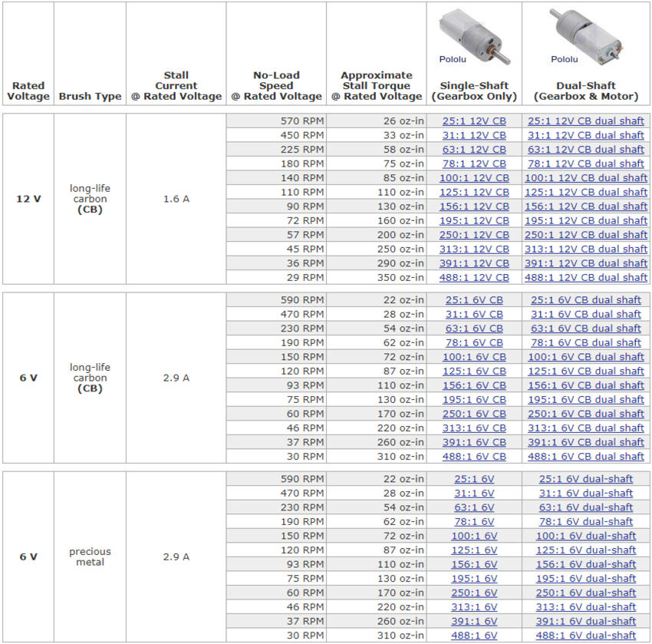Screen dimensions: 652x644
Task: Open the 488:1 6V dual-shaft link
Action: pos(586,636)
